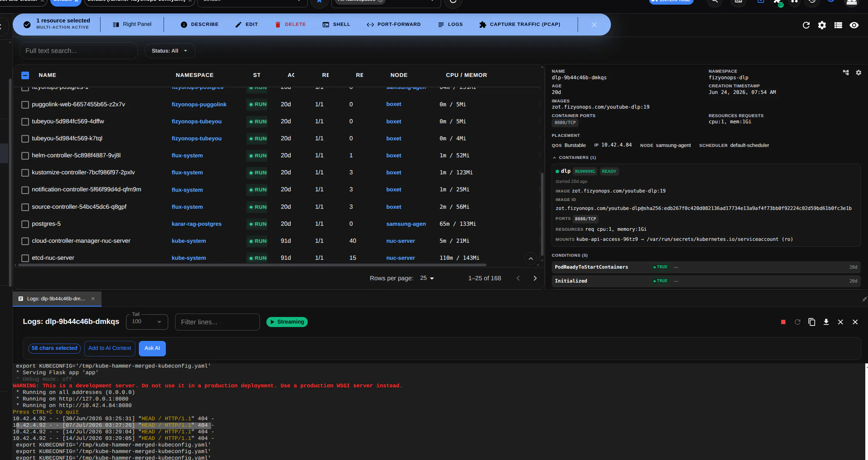Viewport: 868px width, 460px height.
Task: Click the red Delete trash action
Action: 290,24
